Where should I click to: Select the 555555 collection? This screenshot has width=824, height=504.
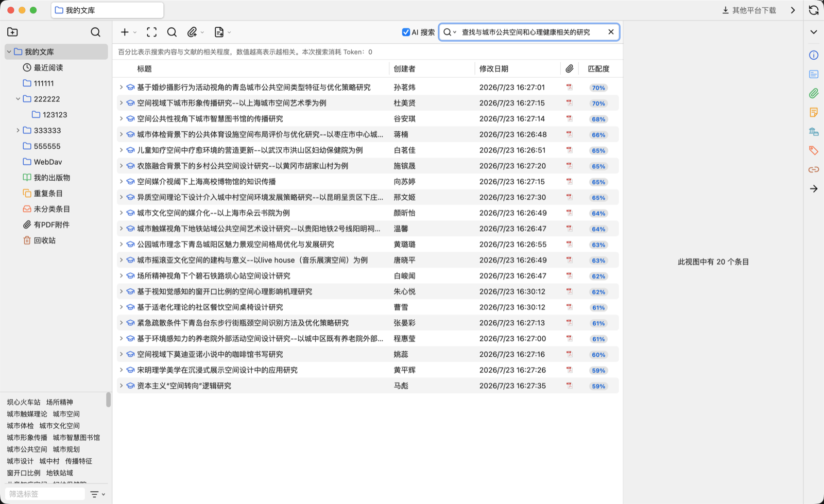[x=47, y=146]
